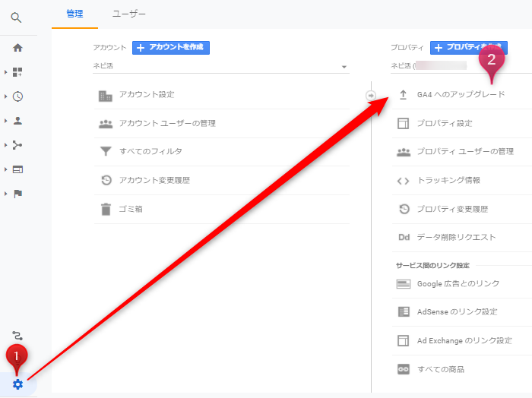Open GA4 へのアップグレード link
The width and height of the screenshot is (532, 398).
coord(461,95)
